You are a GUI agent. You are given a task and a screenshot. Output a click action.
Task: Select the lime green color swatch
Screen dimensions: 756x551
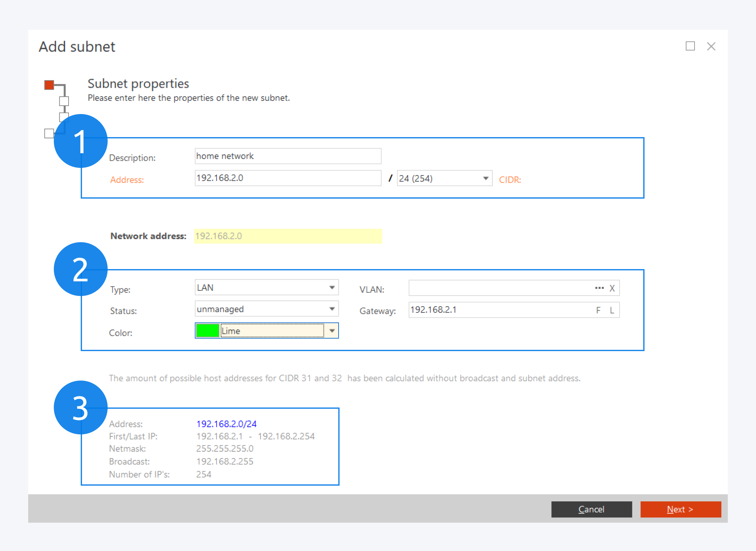[207, 331]
